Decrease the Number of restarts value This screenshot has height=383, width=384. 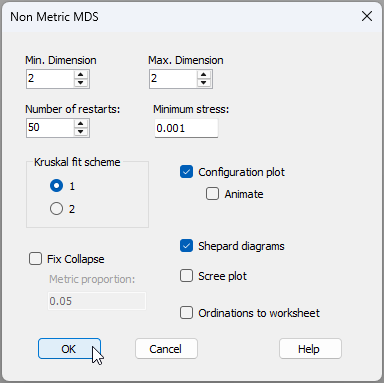(x=81, y=132)
